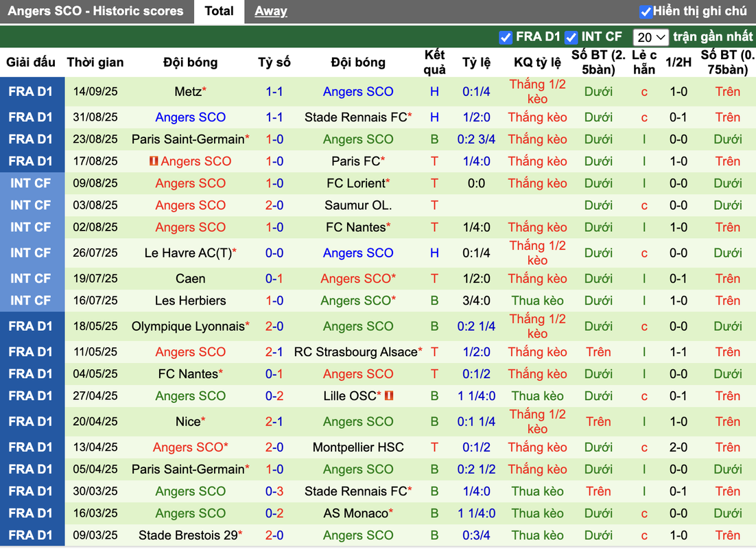Open Stade Rennais FC link on 30/03/25
Screen dimensions: 756x549
tap(356, 491)
